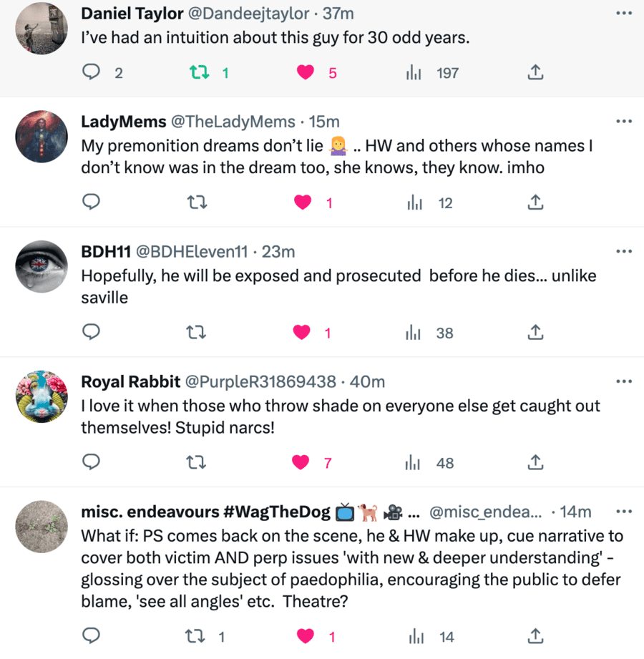View the 197 impressions count on Daniel's tweet
Viewport: 644px width, 659px height.
tap(447, 72)
